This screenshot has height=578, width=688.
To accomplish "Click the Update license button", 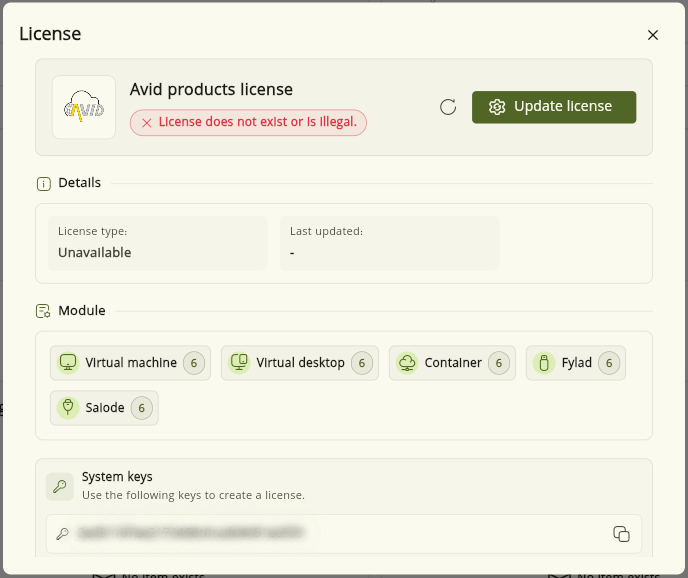I will point(554,107).
